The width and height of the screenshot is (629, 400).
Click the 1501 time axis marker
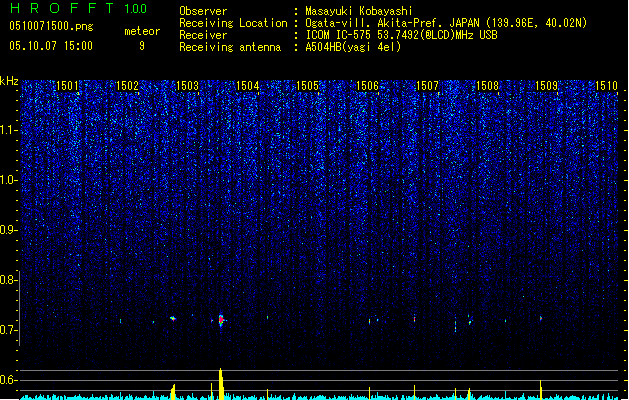point(67,86)
